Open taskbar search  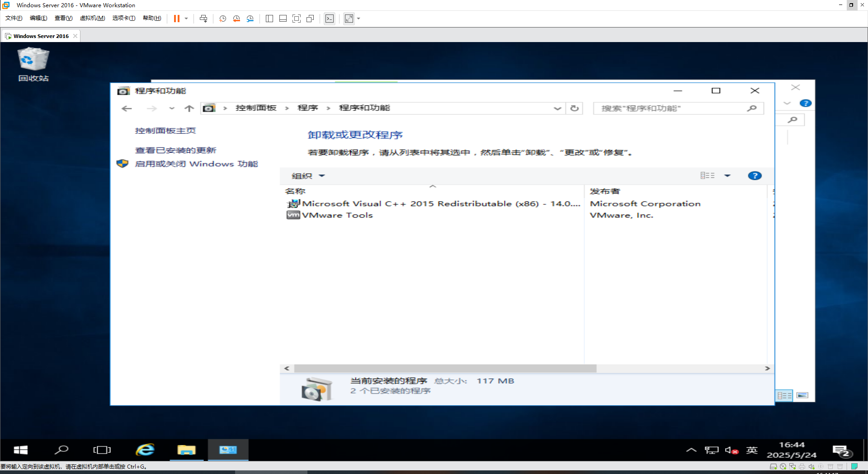[x=61, y=450]
